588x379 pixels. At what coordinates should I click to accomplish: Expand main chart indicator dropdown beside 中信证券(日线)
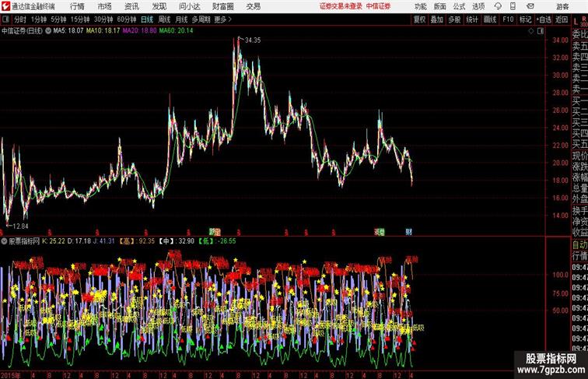(48, 31)
